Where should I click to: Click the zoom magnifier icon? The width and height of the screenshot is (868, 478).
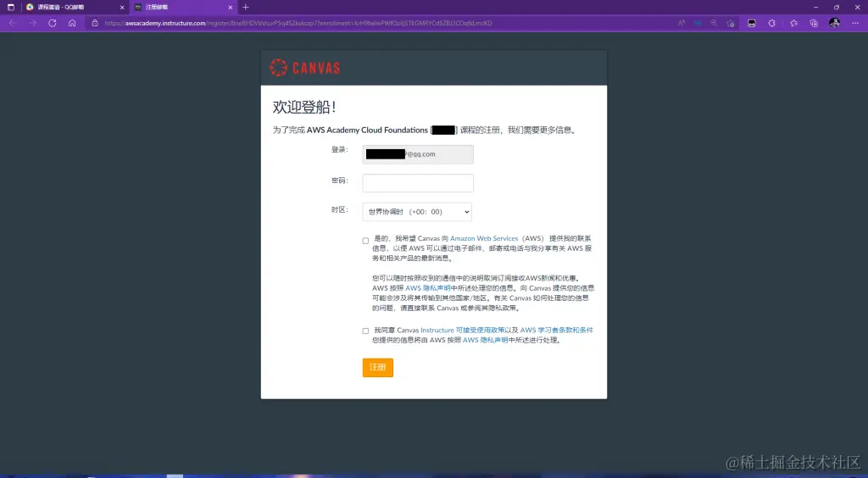pyautogui.click(x=714, y=23)
